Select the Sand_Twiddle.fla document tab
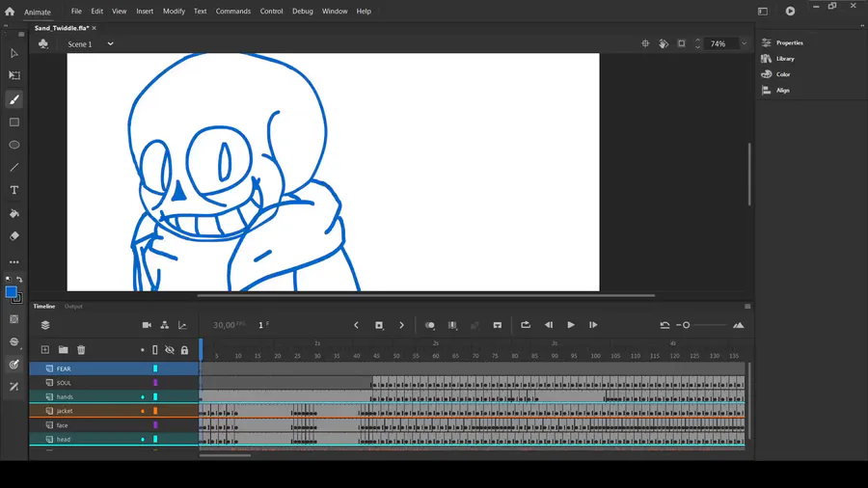 click(x=62, y=28)
